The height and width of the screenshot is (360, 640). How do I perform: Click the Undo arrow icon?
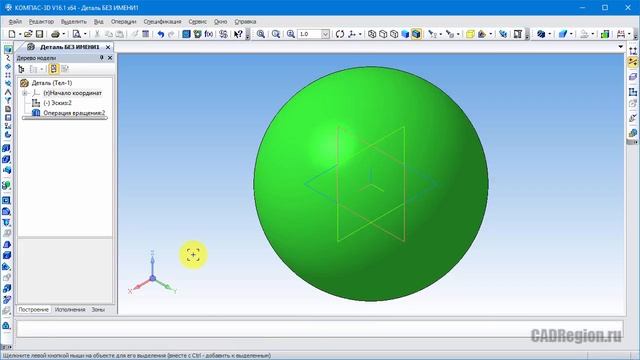point(161,34)
